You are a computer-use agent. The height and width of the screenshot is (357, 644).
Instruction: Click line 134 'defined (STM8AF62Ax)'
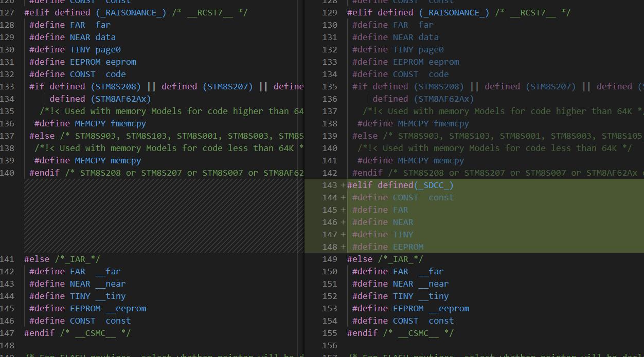click(100, 99)
